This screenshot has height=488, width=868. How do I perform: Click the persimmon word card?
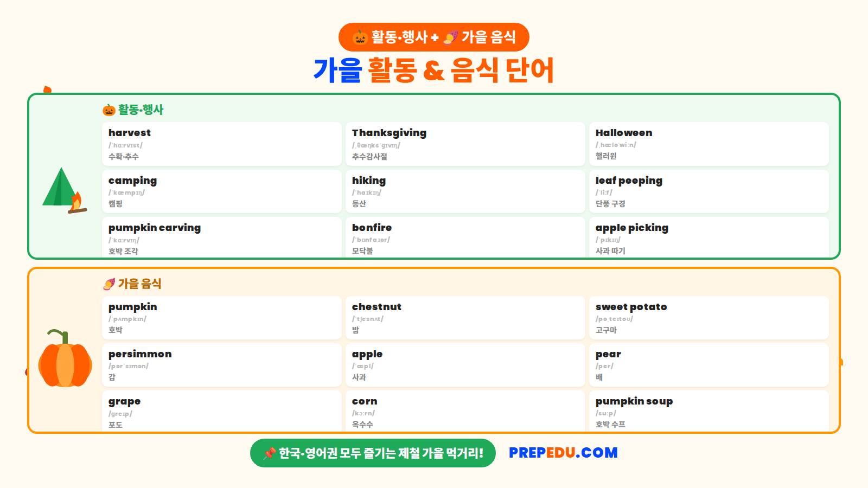tap(222, 365)
